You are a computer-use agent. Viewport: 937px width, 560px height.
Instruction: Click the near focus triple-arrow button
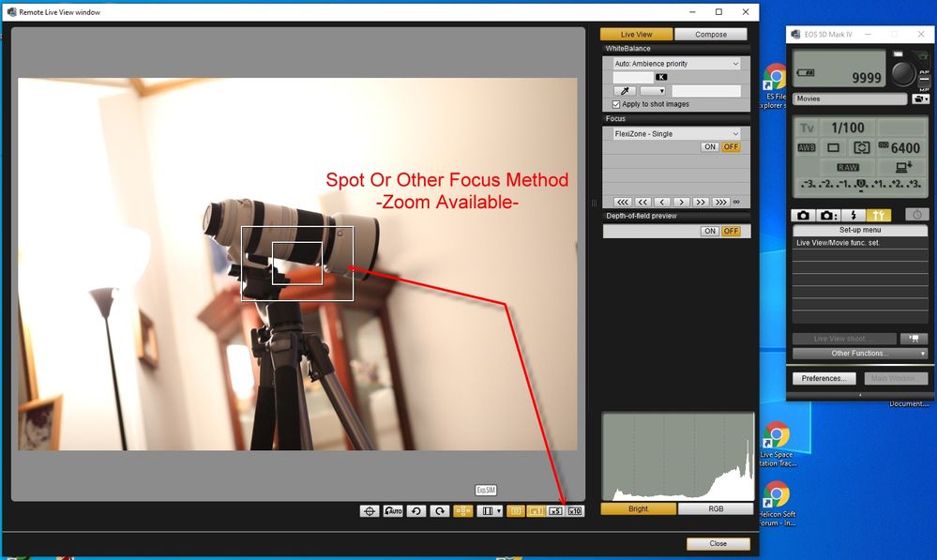click(x=623, y=202)
